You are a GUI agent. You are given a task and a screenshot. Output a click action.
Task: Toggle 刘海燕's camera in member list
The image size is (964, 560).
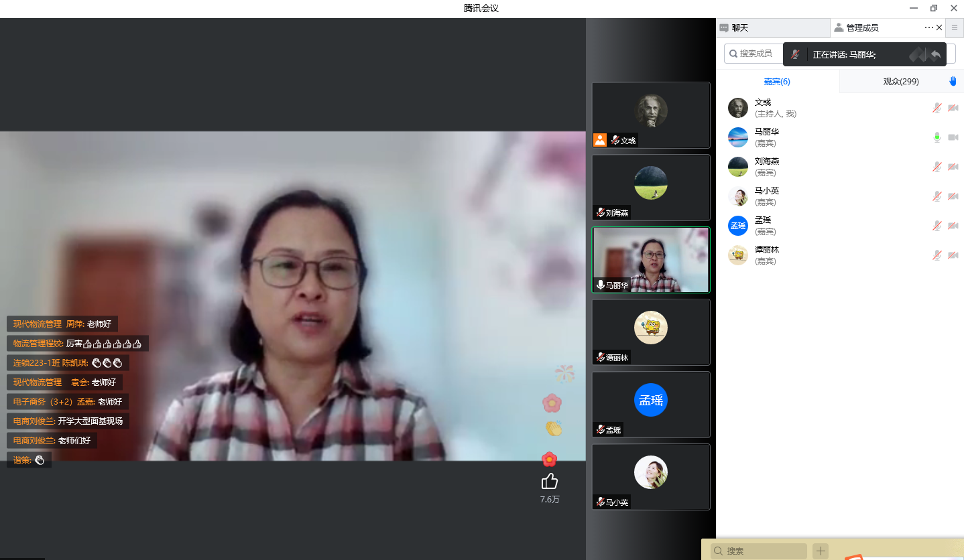coord(953,167)
